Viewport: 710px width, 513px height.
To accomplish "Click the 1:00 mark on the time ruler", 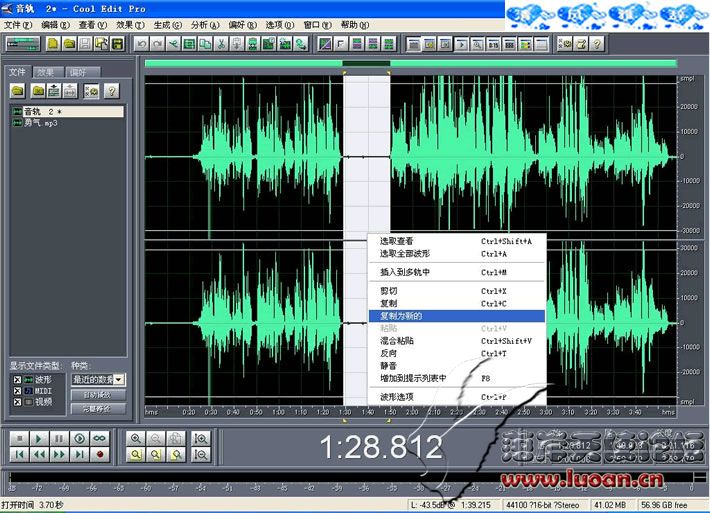I will pos(278,412).
